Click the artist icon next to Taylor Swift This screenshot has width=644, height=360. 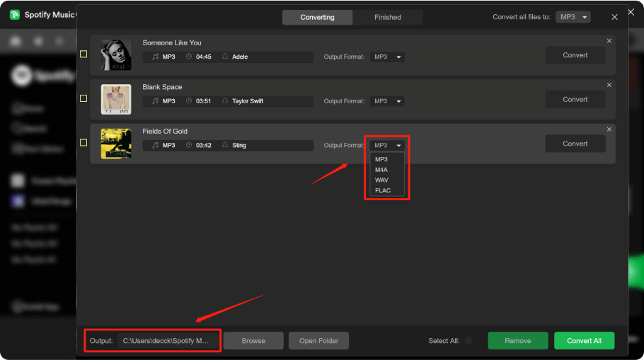point(225,100)
